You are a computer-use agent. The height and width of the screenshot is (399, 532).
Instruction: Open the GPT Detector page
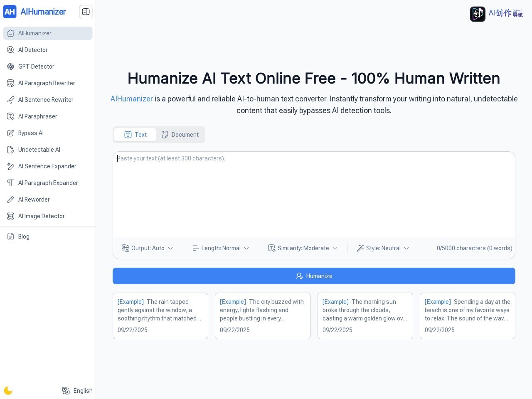[x=48, y=66]
